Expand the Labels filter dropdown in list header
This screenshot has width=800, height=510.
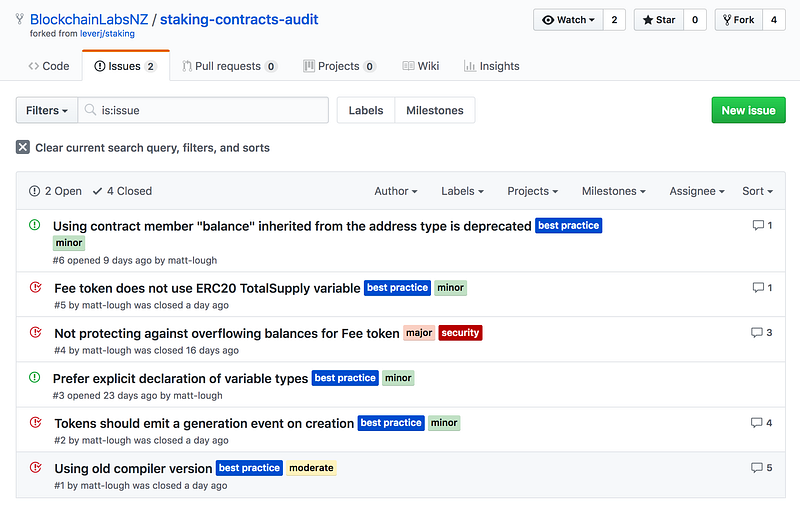click(x=462, y=191)
